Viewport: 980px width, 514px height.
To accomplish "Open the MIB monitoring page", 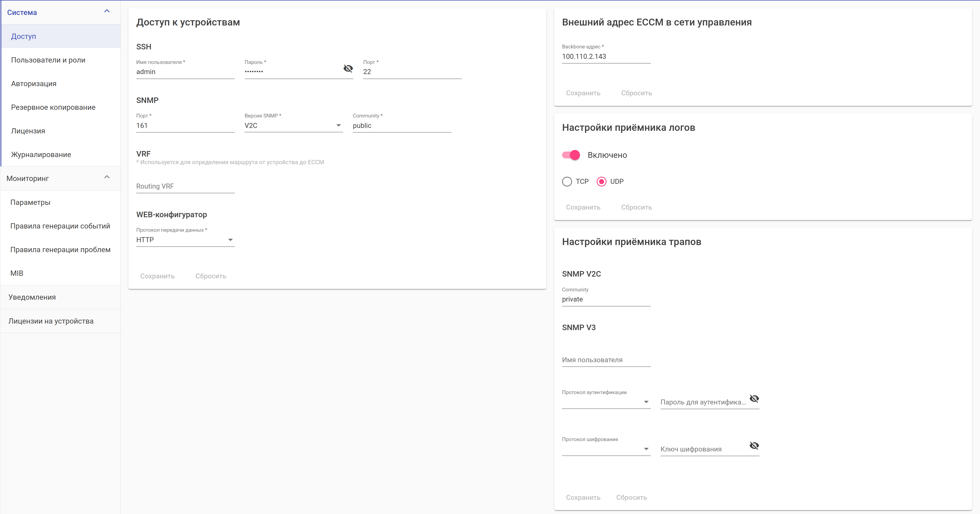I will [x=17, y=273].
